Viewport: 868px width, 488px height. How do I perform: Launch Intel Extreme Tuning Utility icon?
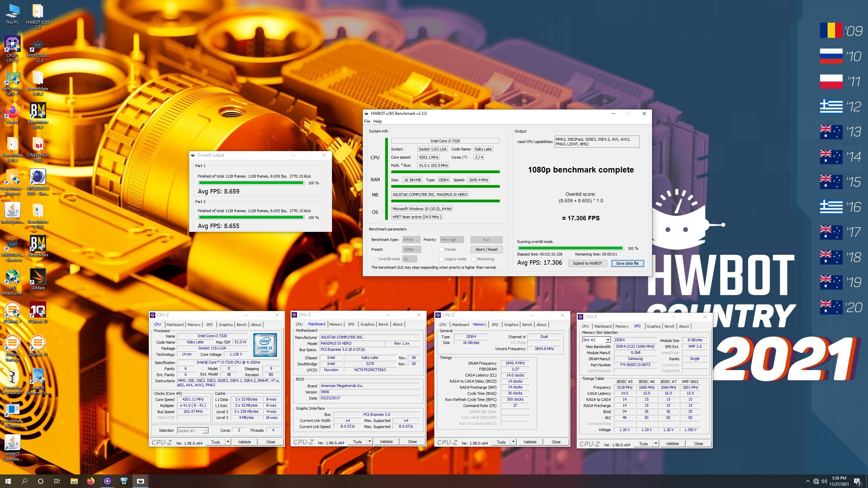(x=38, y=381)
